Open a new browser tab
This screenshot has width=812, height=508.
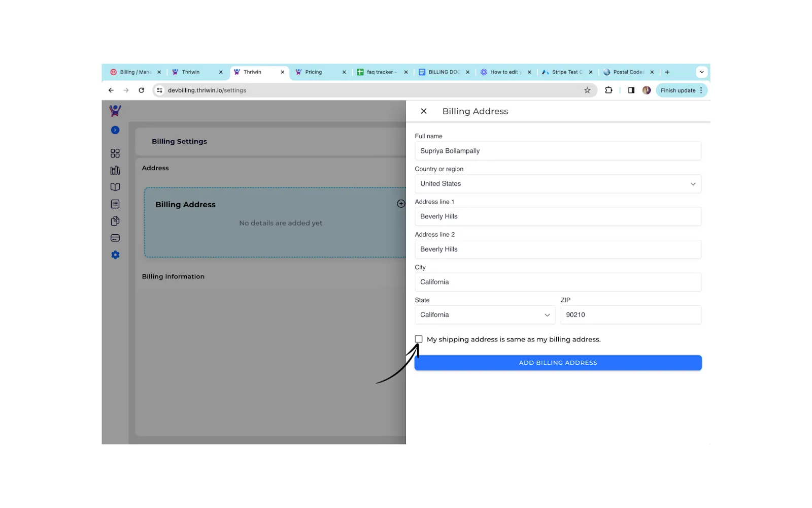click(667, 72)
